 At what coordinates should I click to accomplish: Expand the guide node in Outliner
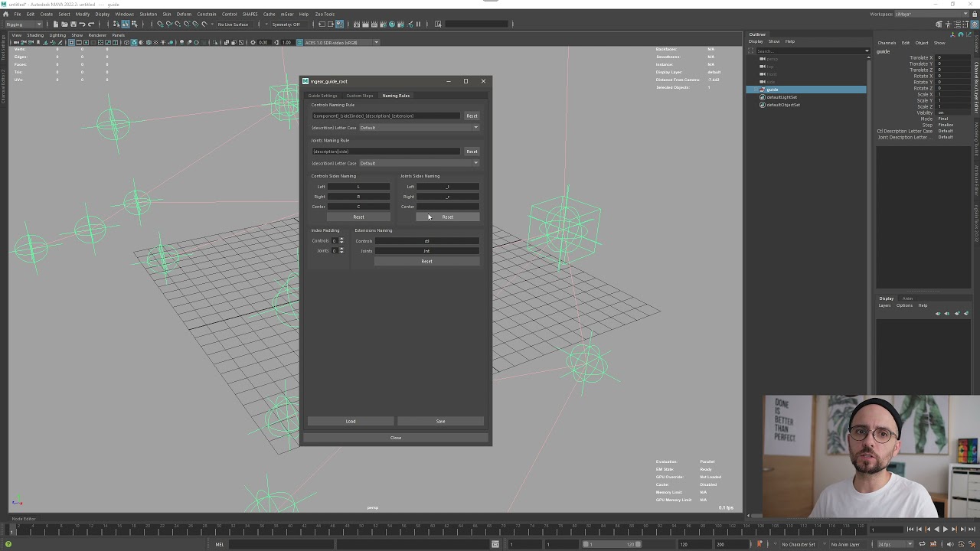click(754, 90)
